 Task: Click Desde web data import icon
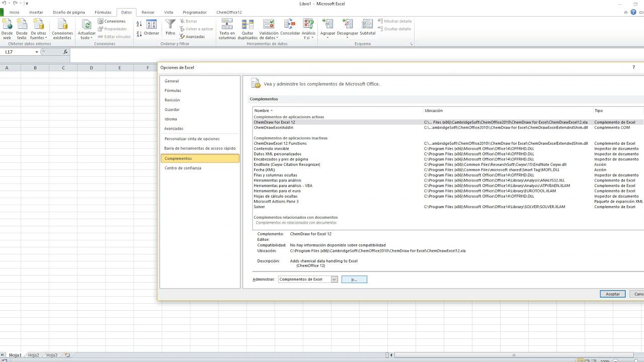click(x=7, y=29)
